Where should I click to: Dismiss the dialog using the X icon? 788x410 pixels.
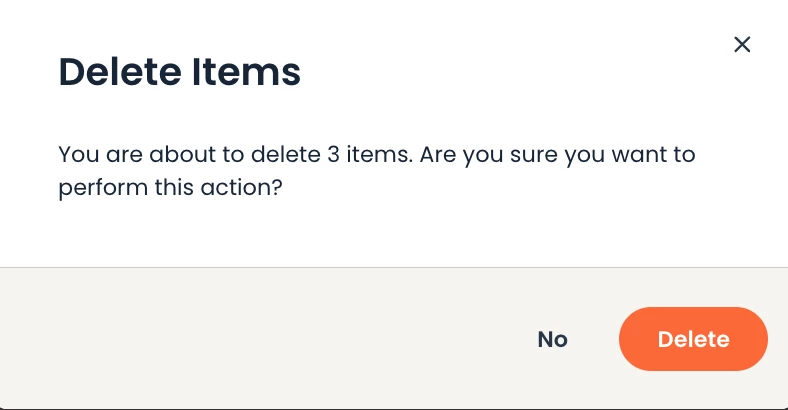[x=742, y=44]
